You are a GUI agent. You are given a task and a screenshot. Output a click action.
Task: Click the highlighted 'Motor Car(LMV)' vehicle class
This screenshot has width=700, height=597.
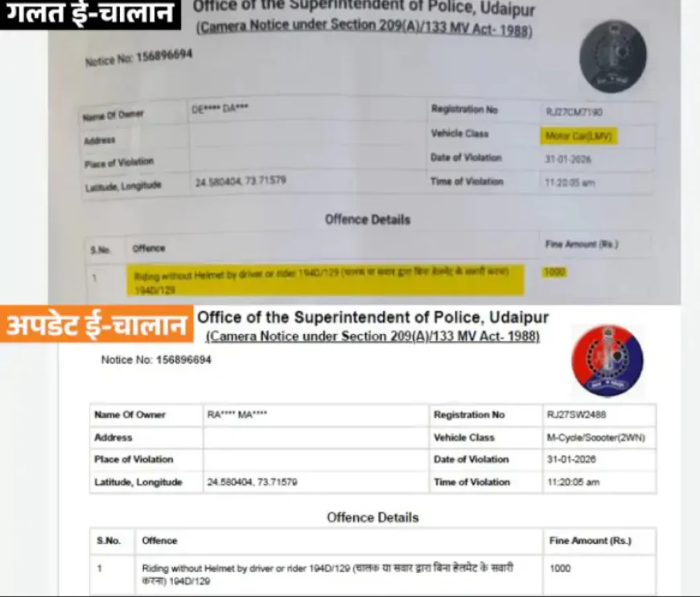click(x=579, y=136)
